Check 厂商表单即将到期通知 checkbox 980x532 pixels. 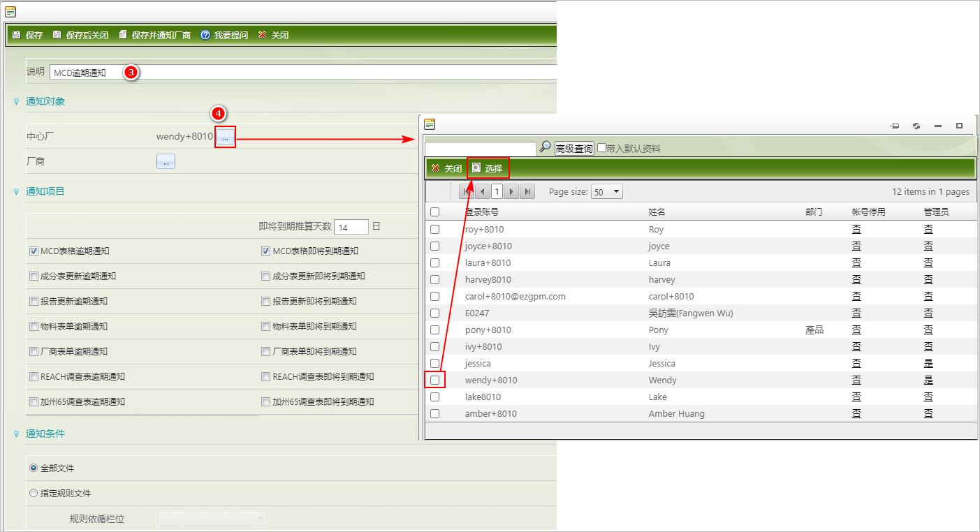[x=265, y=352]
